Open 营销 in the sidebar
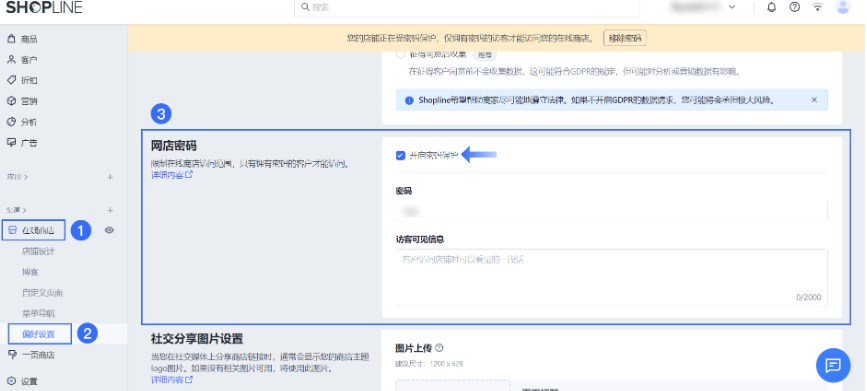This screenshot has height=391, width=867. 22,101
